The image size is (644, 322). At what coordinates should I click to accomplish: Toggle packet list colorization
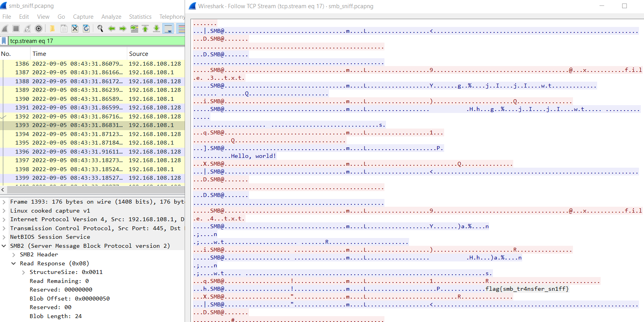(x=181, y=29)
